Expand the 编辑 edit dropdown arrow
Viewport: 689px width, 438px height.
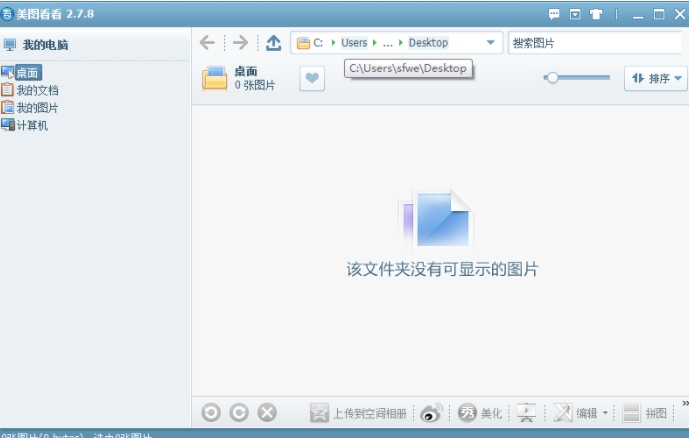604,413
